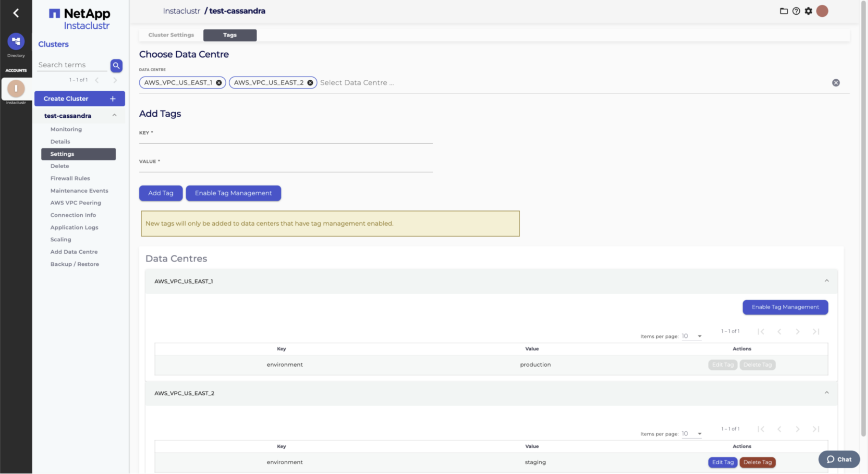Click the Create Cluster button
868x474 pixels.
(80, 98)
